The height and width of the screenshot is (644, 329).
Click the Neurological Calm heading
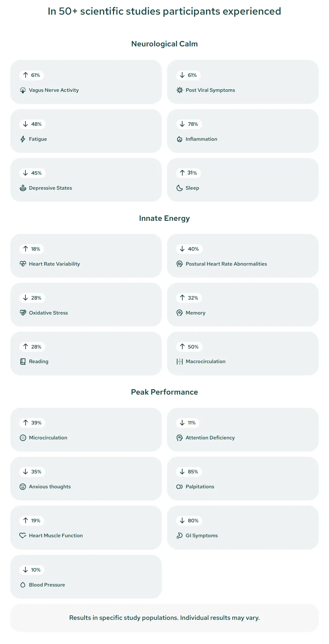(164, 44)
